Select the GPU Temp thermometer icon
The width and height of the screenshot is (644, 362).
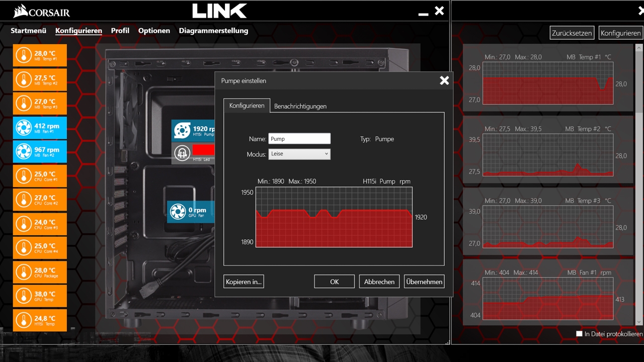point(24,297)
